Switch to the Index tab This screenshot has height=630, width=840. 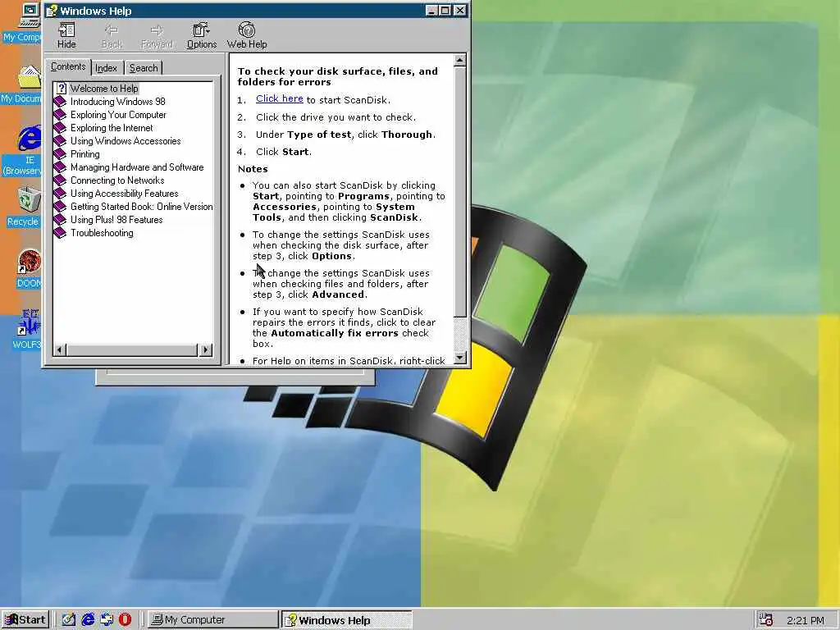[x=106, y=68]
